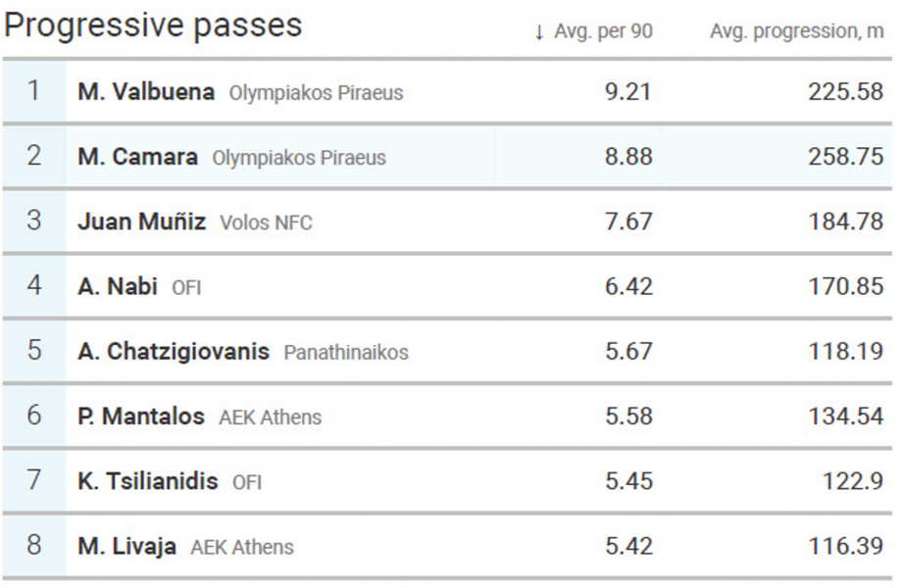Open M. Valbuena player link
This screenshot has width=909, height=588.
[x=146, y=91]
